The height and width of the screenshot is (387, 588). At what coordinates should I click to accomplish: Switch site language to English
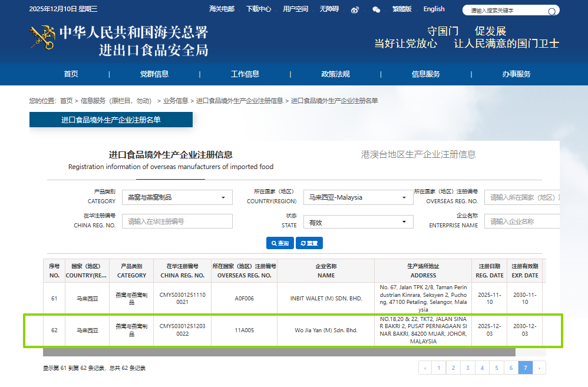[434, 9]
